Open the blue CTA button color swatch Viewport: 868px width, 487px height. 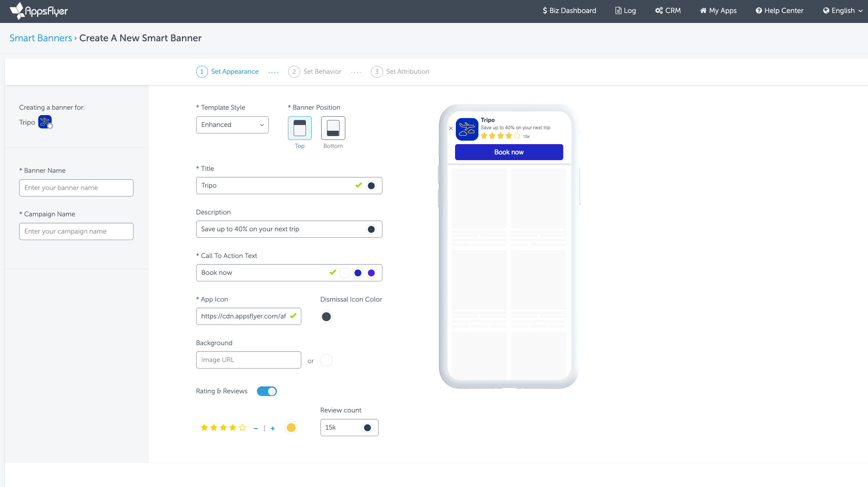(x=358, y=273)
